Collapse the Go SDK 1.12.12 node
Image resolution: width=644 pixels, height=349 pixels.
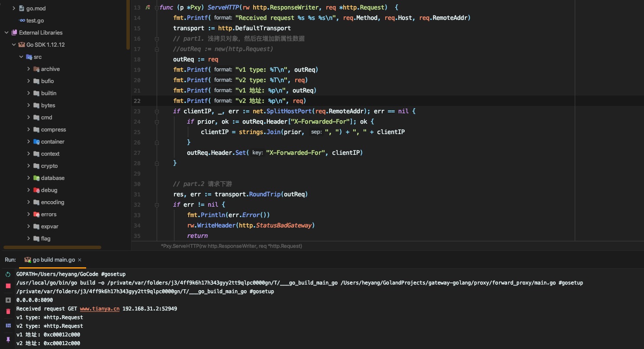point(14,45)
